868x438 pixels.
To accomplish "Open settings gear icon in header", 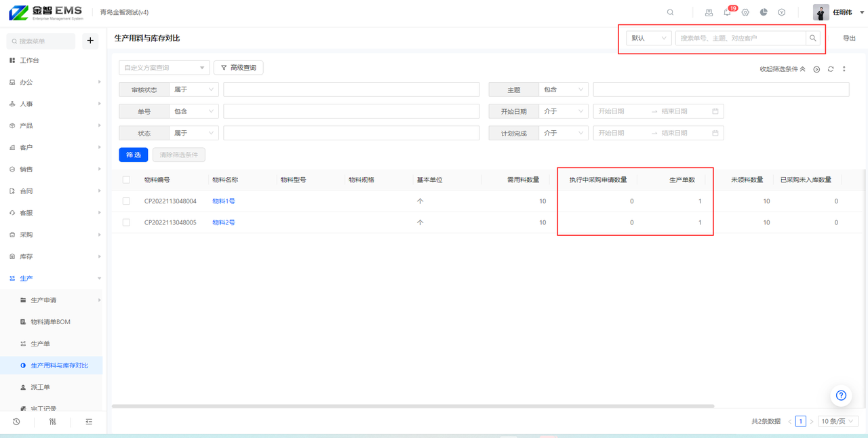I will click(745, 12).
